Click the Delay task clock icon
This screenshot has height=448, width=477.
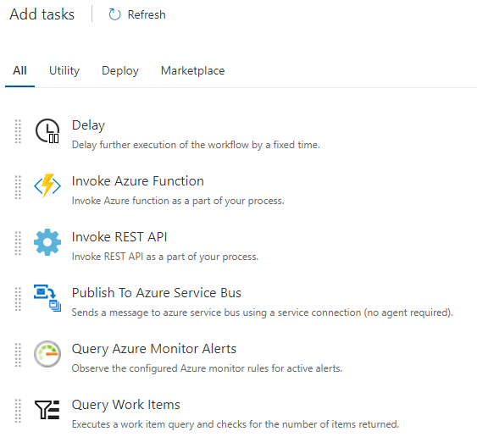(x=47, y=130)
